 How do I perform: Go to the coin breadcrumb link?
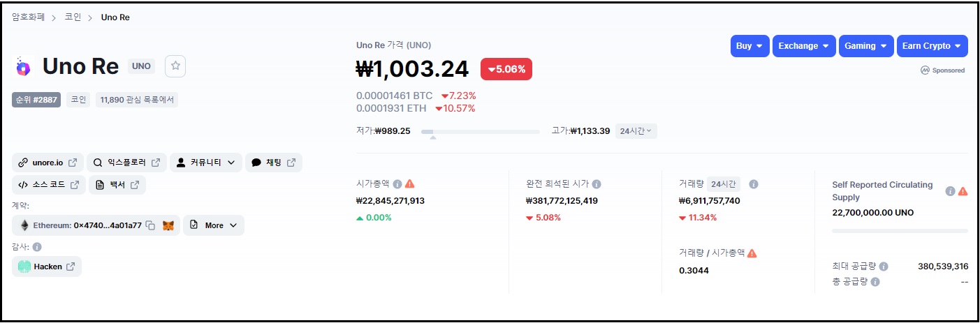click(x=73, y=17)
